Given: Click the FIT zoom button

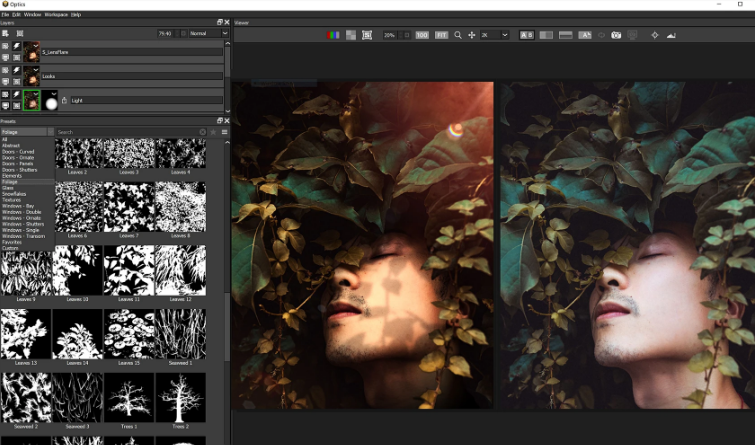Looking at the screenshot, I should point(441,35).
